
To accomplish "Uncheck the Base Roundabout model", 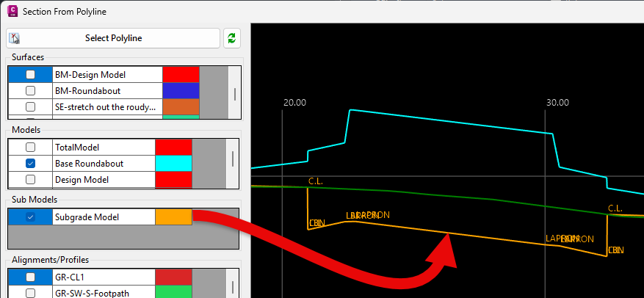I will [x=30, y=163].
